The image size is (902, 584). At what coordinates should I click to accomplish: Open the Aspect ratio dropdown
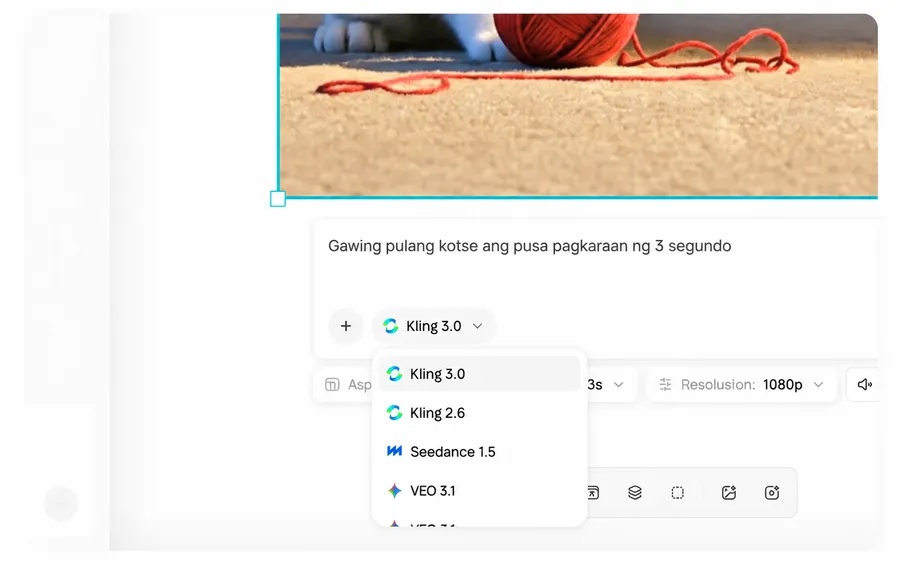tap(344, 384)
